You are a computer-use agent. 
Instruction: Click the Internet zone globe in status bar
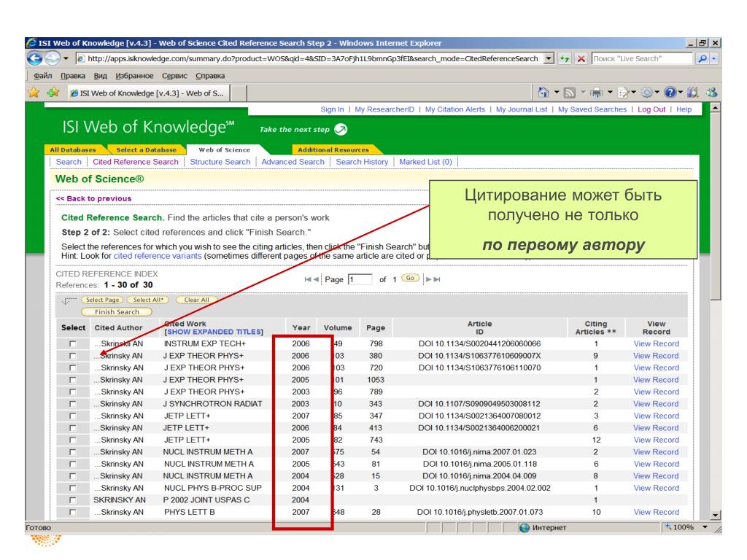tap(525, 528)
